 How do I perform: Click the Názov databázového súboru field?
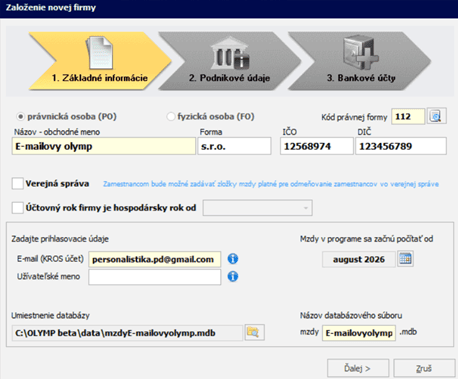(x=359, y=333)
